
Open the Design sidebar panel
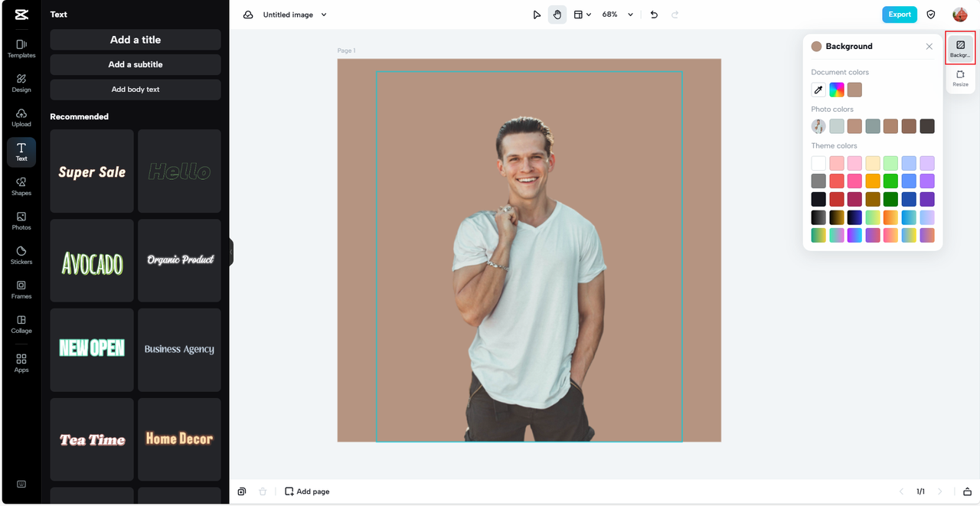[x=21, y=83]
